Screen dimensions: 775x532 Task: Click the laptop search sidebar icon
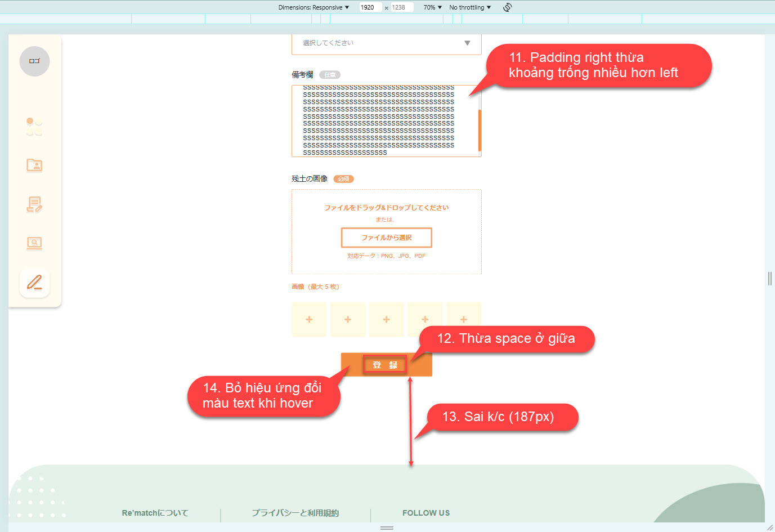pyautogui.click(x=34, y=243)
